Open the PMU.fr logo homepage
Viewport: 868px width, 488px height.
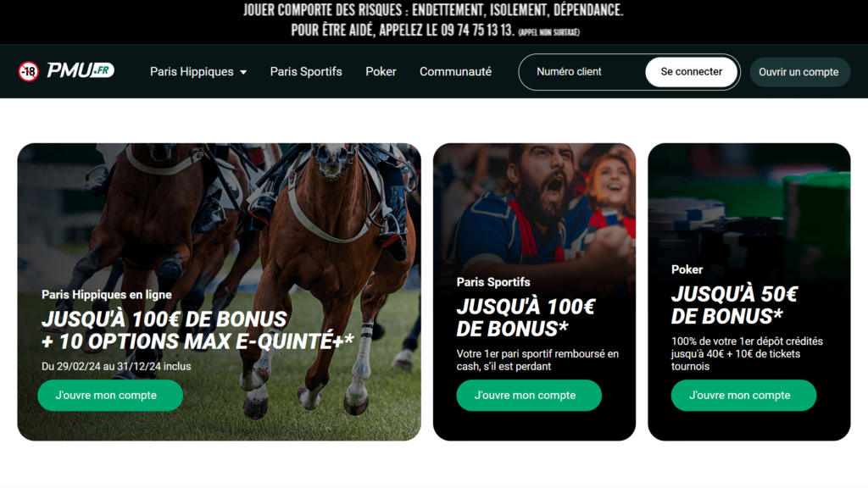81,70
